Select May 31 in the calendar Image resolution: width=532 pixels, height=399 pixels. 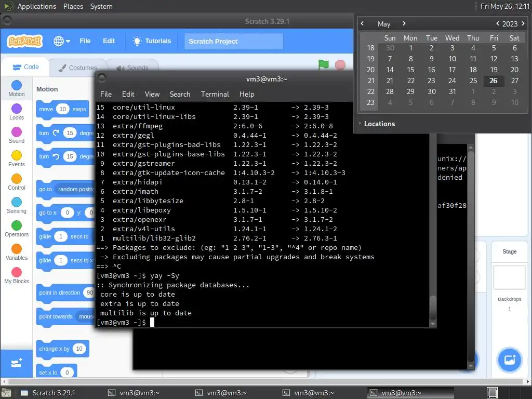452,91
